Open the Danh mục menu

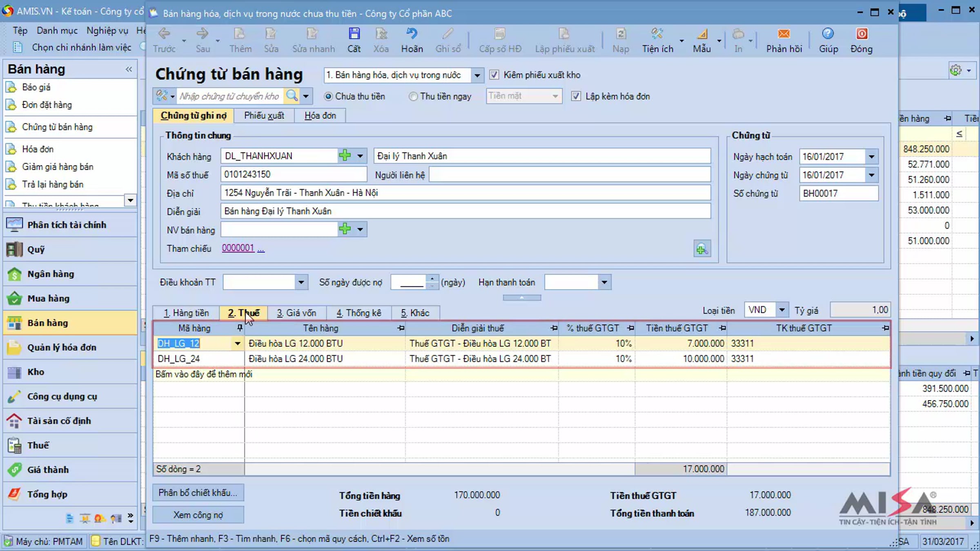point(57,31)
